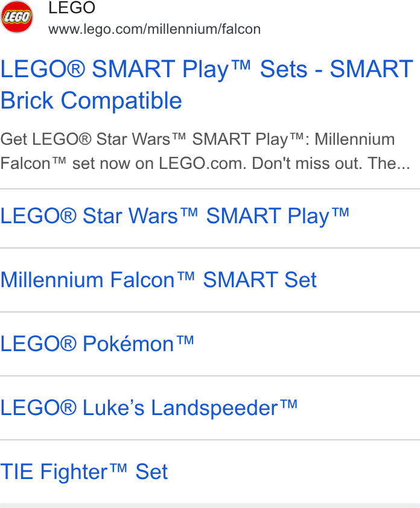420x508 pixels.
Task: Click the gray divider bar at bottom
Action: 210,506
